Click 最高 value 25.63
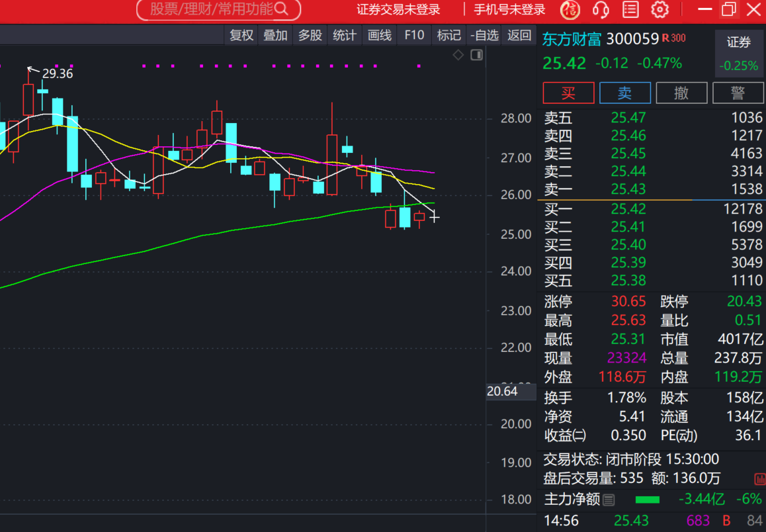Image resolution: width=766 pixels, height=532 pixels. point(628,320)
